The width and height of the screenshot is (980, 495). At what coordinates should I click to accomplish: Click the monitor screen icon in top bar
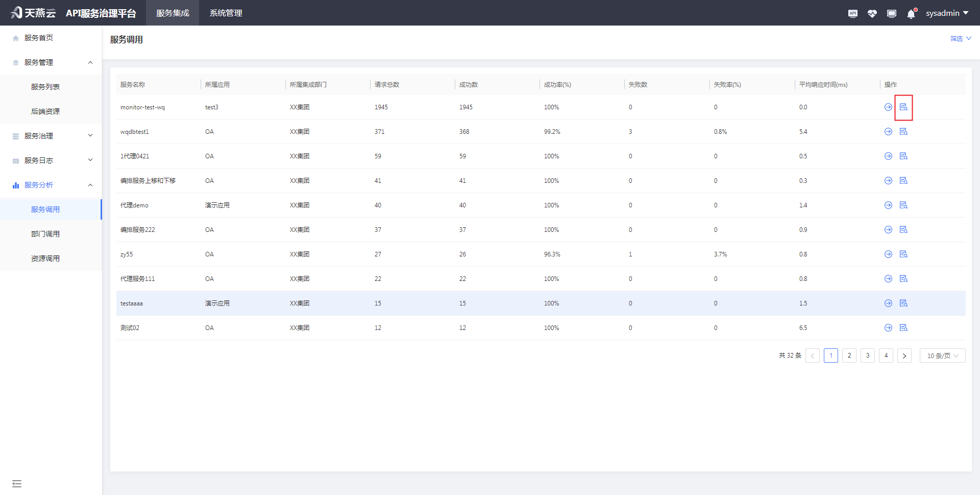[891, 13]
